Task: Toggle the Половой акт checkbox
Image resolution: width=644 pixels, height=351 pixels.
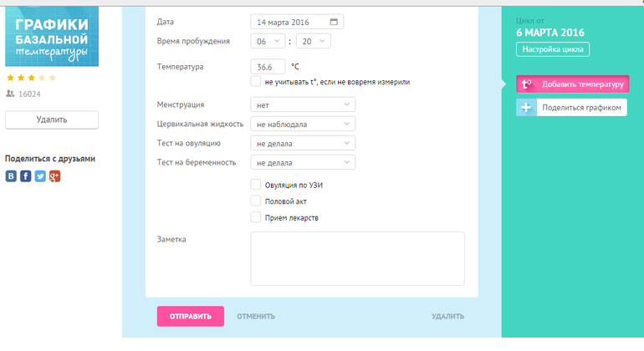Action: coord(256,201)
